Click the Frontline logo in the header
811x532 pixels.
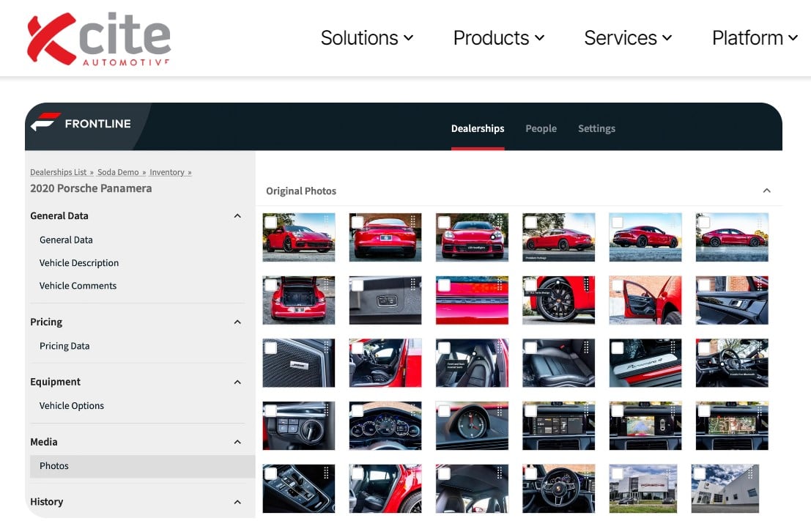point(81,123)
